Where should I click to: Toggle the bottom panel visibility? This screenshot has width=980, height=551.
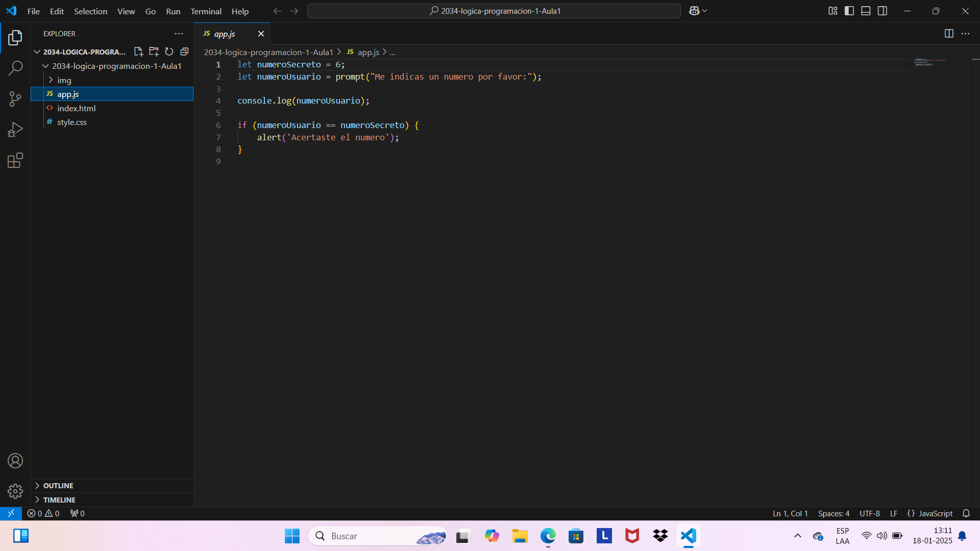[x=866, y=11]
